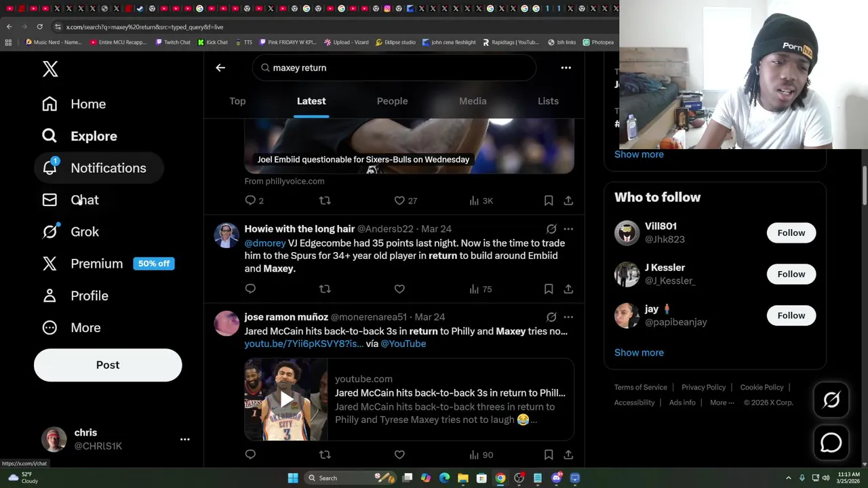The width and height of the screenshot is (868, 488).
Task: Open search options three-dot menu
Action: pos(566,68)
